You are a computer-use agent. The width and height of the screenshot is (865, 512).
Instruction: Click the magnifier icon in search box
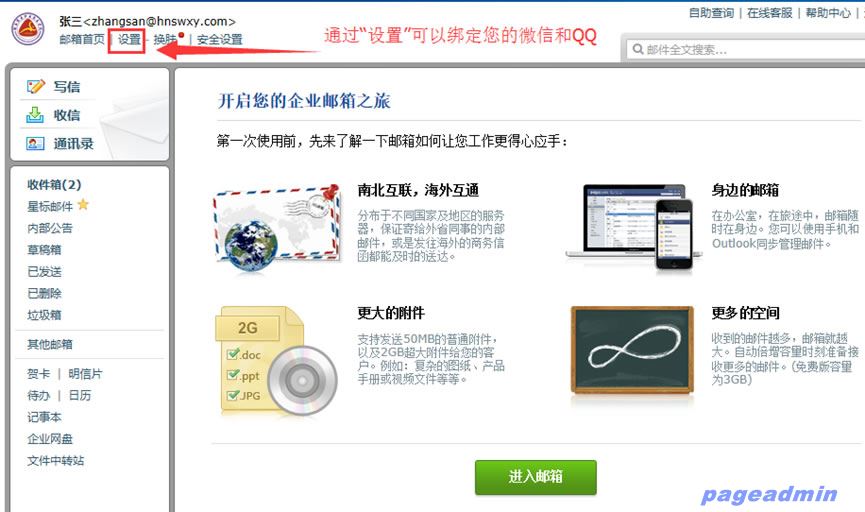click(x=638, y=49)
